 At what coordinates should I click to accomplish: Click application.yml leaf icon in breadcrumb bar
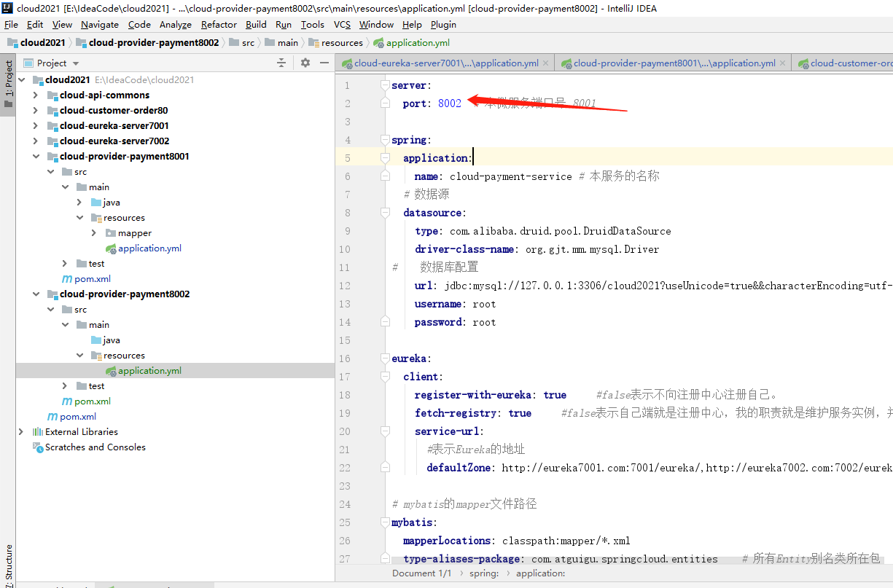coord(378,42)
